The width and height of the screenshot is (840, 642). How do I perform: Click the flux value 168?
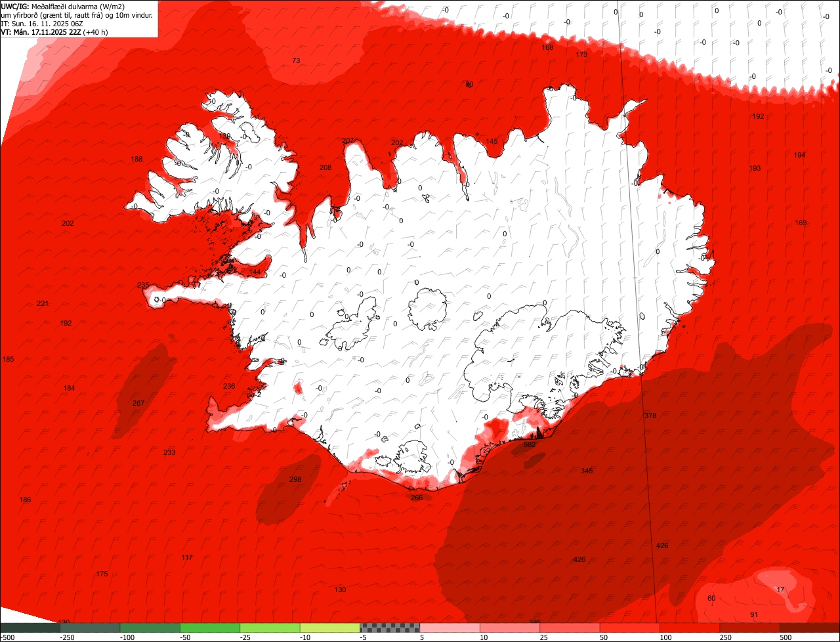click(547, 47)
